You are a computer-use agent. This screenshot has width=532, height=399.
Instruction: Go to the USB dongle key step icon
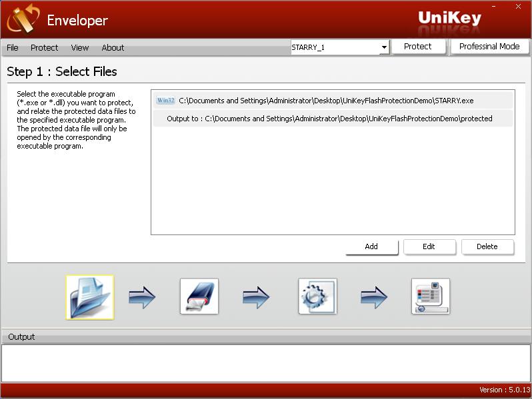(199, 296)
